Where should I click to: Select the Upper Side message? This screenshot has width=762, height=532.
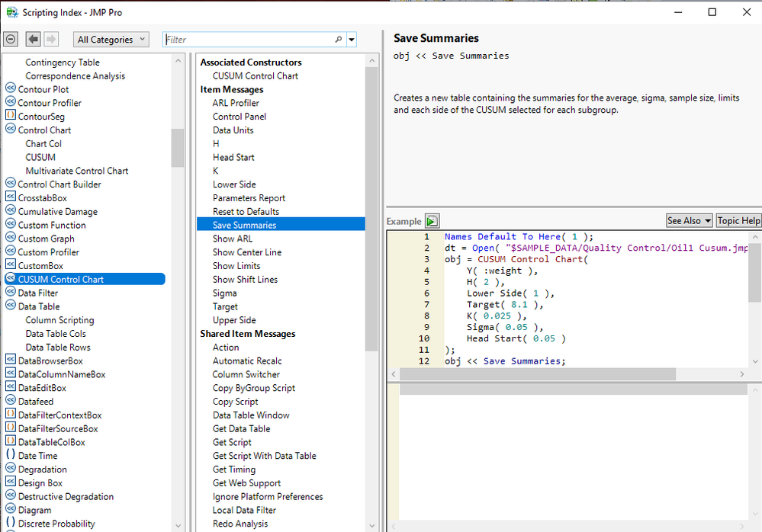point(234,320)
